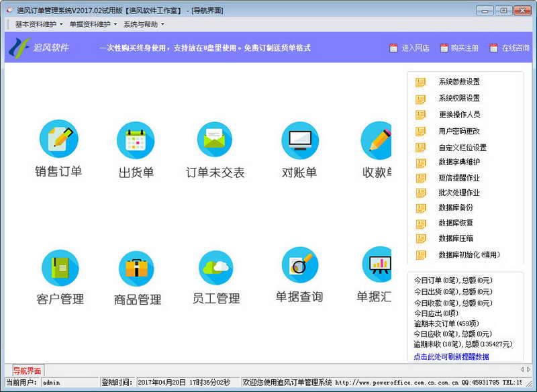Open the 单据查询 magnifier icon

pos(300,265)
